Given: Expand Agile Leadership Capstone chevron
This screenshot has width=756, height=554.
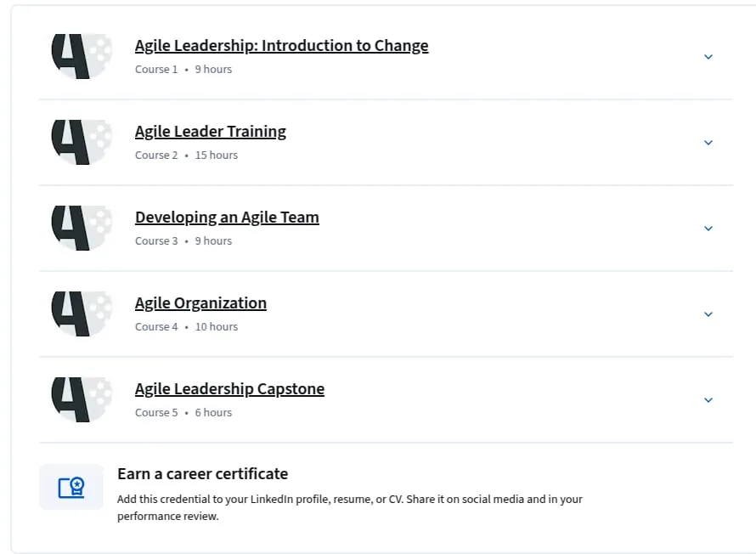Looking at the screenshot, I should tap(708, 400).
